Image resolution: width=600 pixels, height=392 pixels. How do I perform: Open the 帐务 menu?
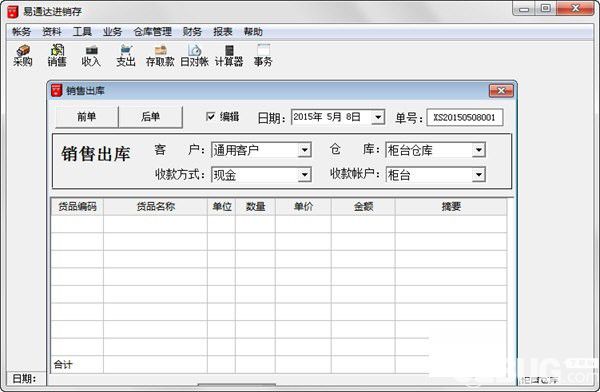point(21,32)
